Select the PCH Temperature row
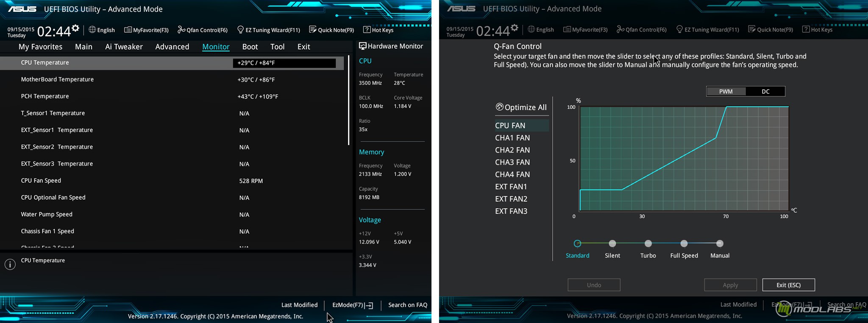This screenshot has width=868, height=323. 172,97
